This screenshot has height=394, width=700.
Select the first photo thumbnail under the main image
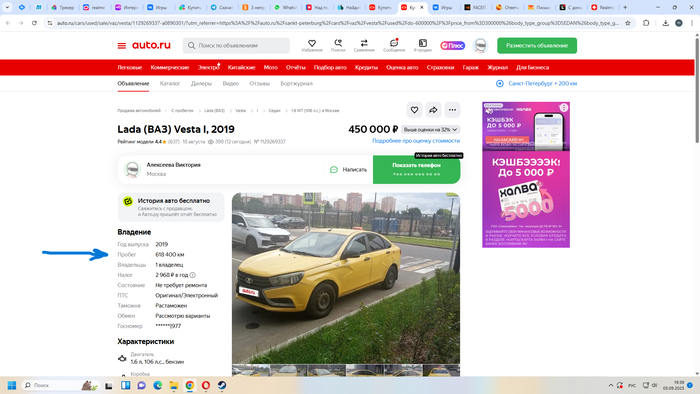[250, 370]
